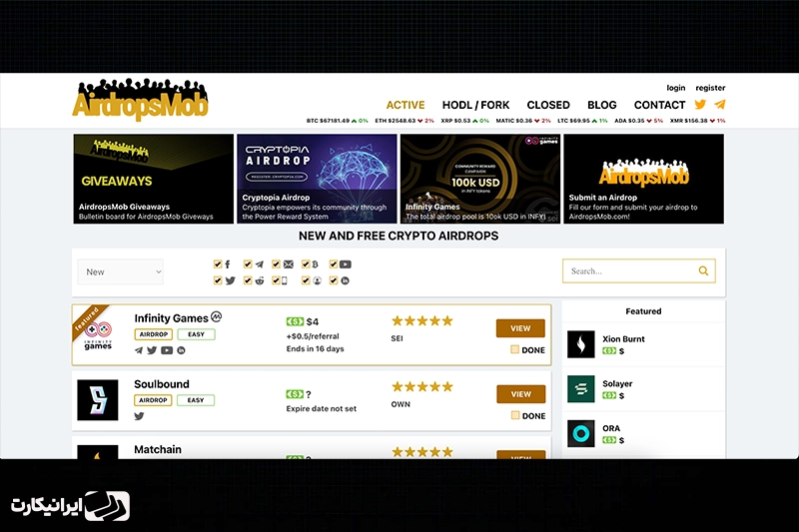Uncheck the Reddit filter checkbox
Screen dimensions: 799x532
(248, 280)
